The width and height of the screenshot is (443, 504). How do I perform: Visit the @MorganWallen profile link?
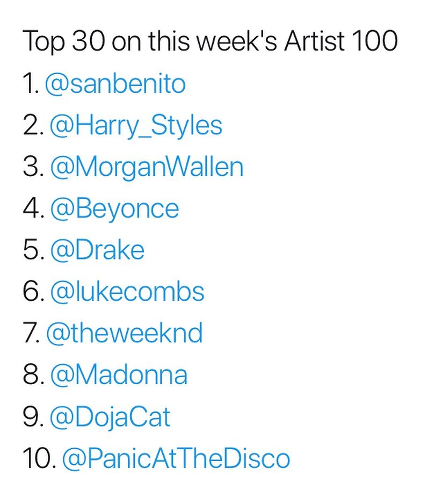point(147,167)
